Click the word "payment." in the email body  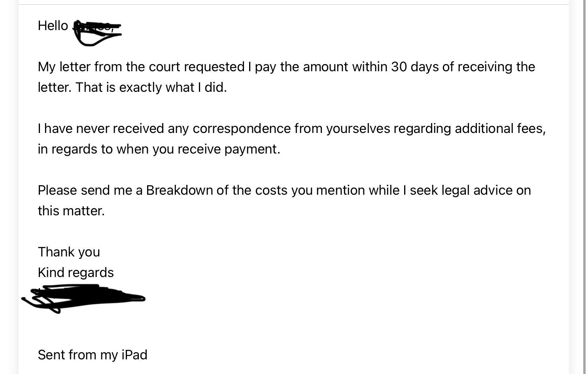[252, 149]
